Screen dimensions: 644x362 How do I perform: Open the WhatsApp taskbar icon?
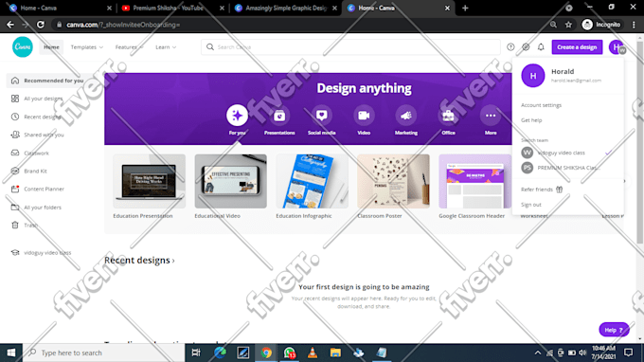289,353
